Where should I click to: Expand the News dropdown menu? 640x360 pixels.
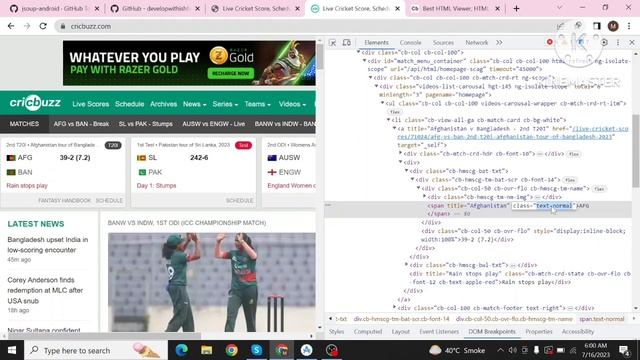[194, 104]
